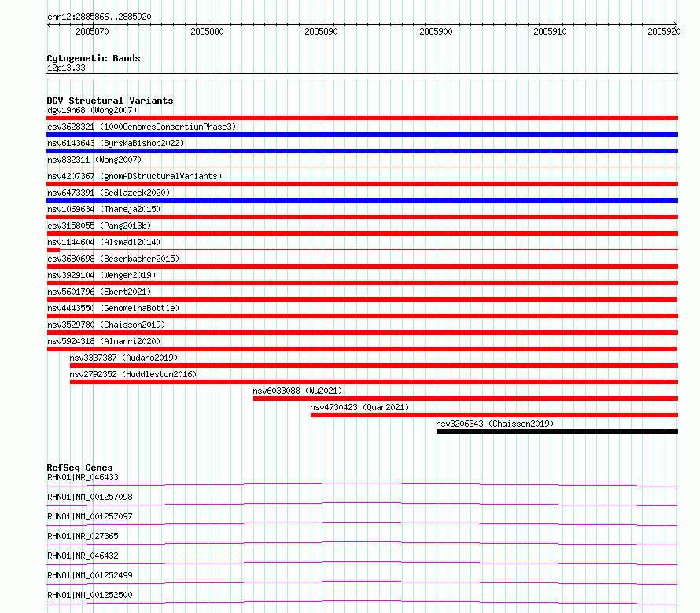Click the RefSeq Genes track title

(x=79, y=468)
